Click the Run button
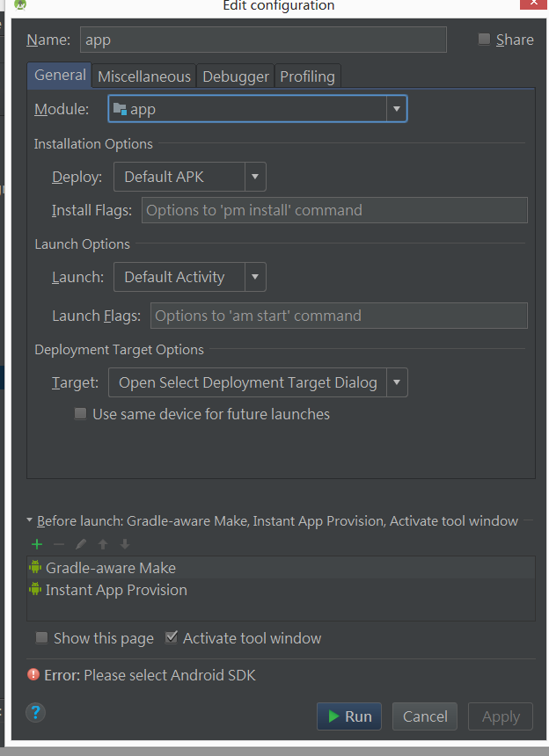549x756 pixels. tap(349, 716)
